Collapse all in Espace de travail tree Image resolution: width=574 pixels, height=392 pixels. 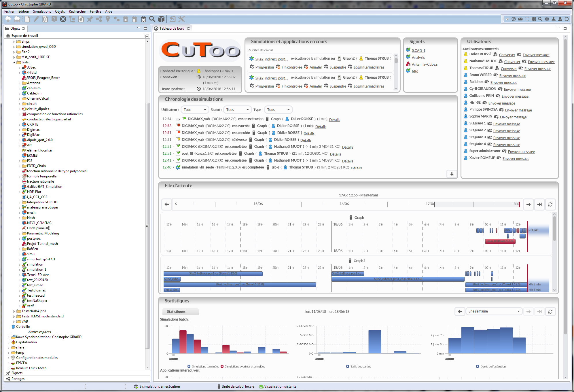tap(147, 36)
